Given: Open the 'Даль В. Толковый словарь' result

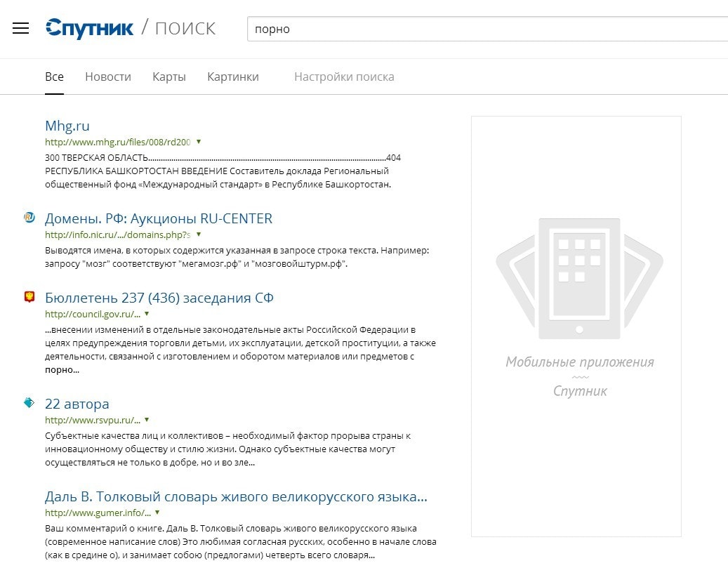Looking at the screenshot, I should coord(236,497).
